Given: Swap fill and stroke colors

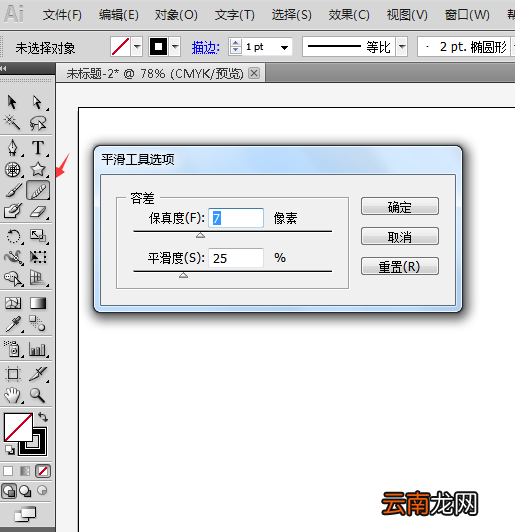Looking at the screenshot, I should point(43,417).
